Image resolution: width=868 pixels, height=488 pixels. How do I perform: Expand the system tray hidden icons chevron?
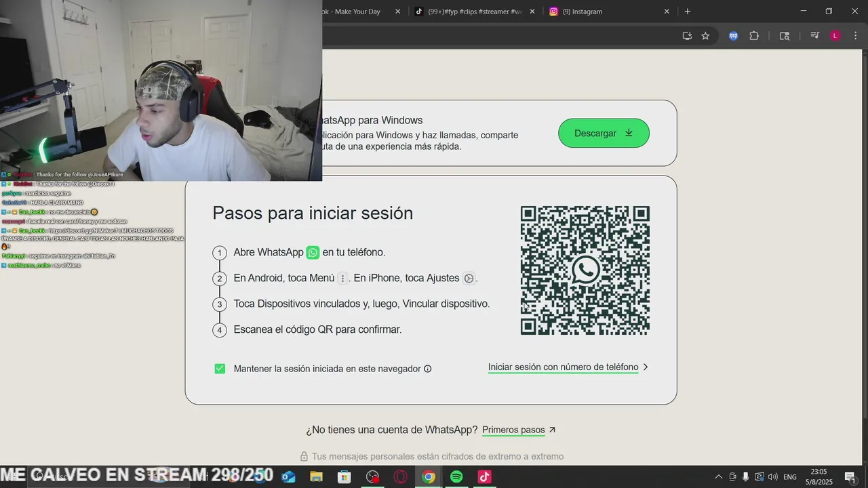[719, 477]
